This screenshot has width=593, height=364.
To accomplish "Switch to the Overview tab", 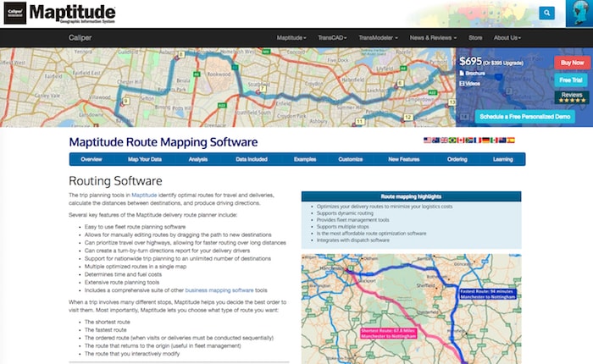I will 91,159.
